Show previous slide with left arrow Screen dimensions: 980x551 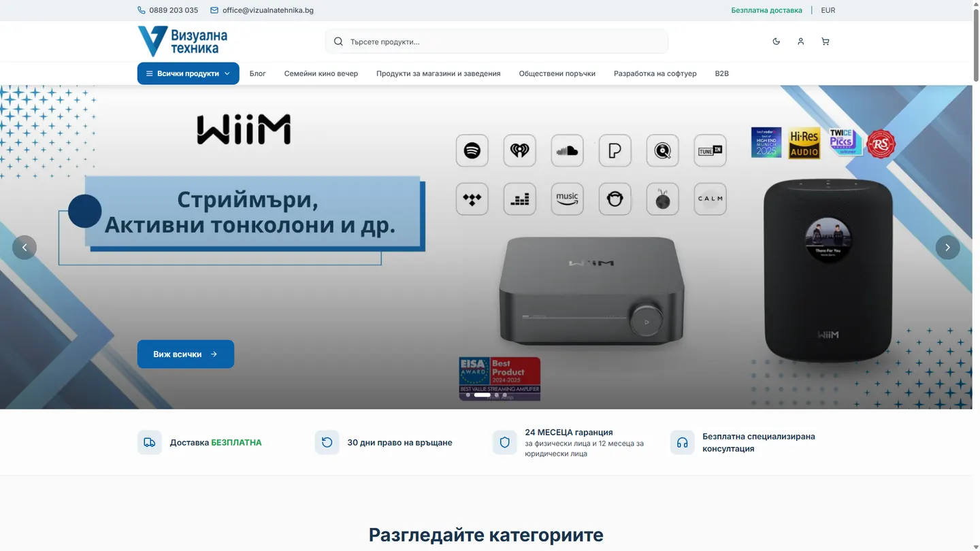tap(24, 248)
